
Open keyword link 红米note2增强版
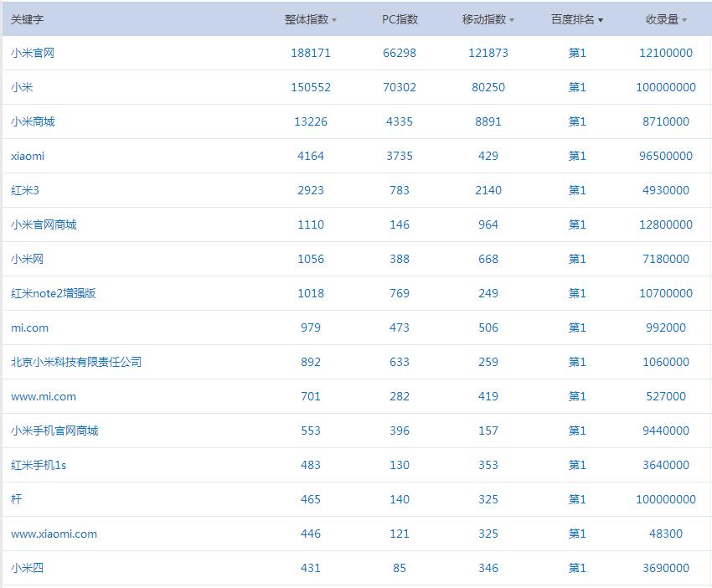(x=53, y=293)
